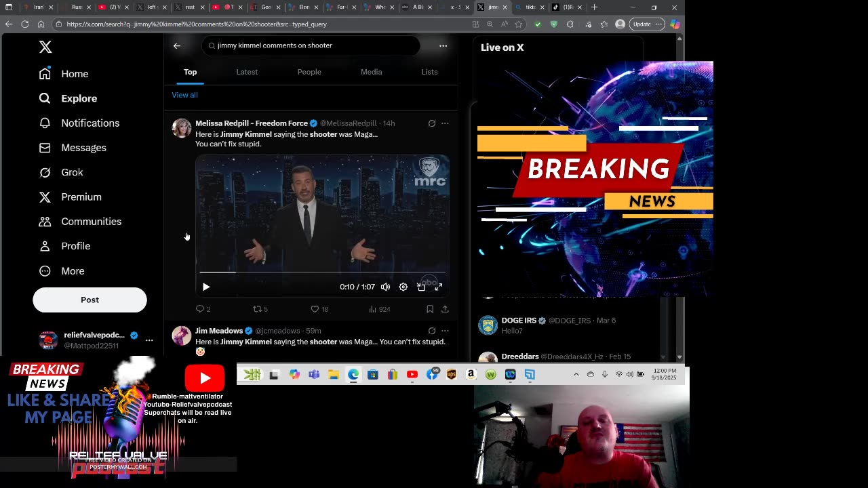Click the X search input field
868x488 pixels.
point(311,45)
